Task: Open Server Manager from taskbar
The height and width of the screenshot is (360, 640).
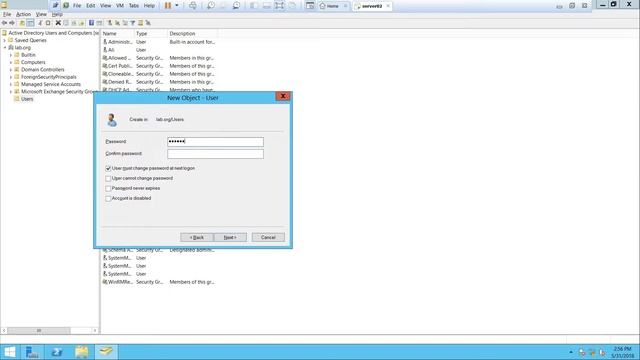Action: [32, 352]
